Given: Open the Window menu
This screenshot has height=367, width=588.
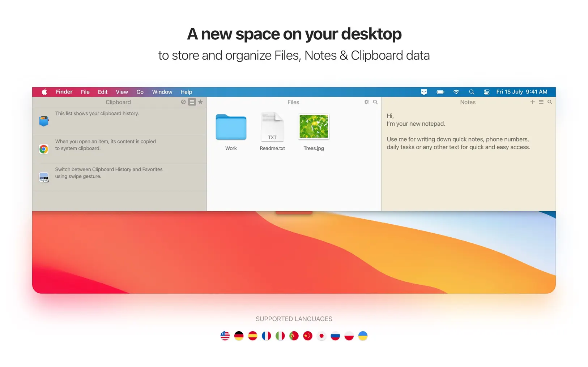Looking at the screenshot, I should tap(162, 92).
